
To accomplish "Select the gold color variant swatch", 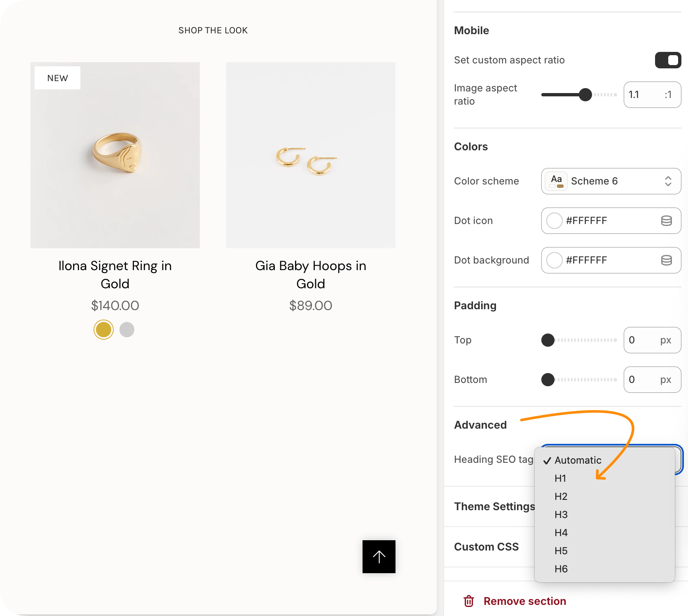I will point(103,329).
